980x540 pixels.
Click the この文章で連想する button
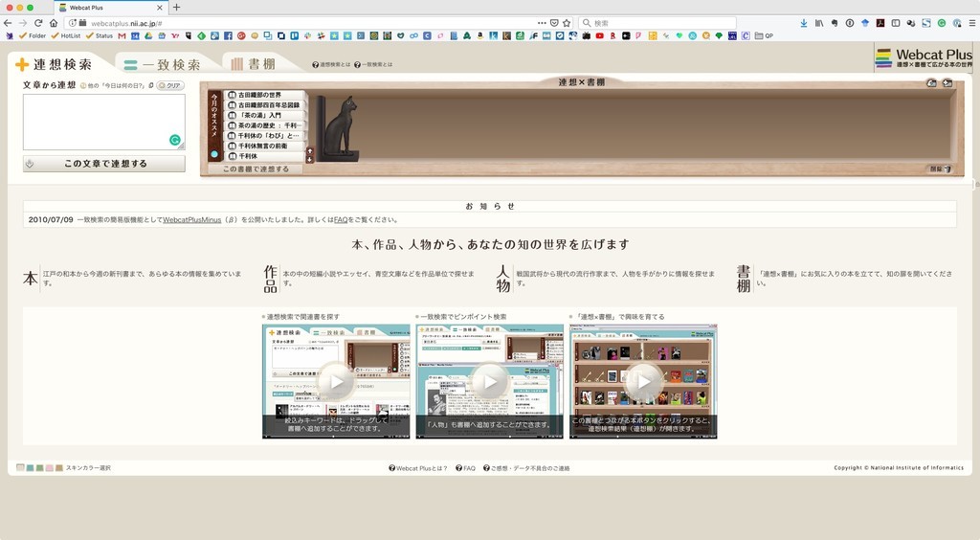click(x=103, y=163)
